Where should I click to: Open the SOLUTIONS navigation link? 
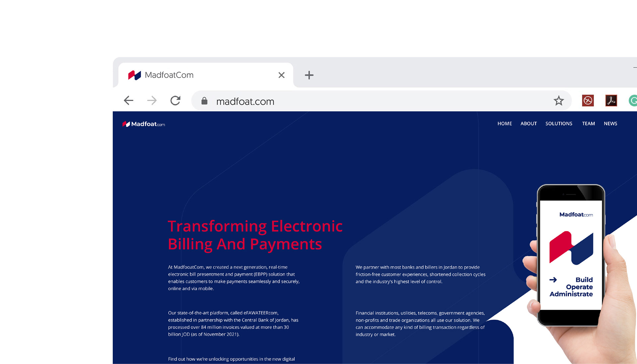[559, 124]
